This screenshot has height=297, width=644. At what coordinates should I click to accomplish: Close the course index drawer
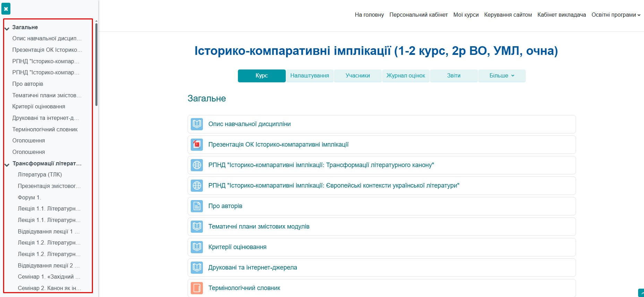(x=6, y=9)
